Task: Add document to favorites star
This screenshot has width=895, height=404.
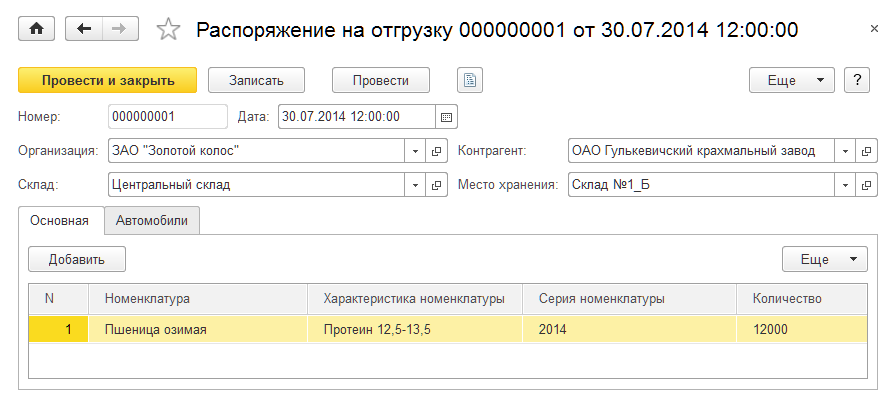Action: [168, 29]
